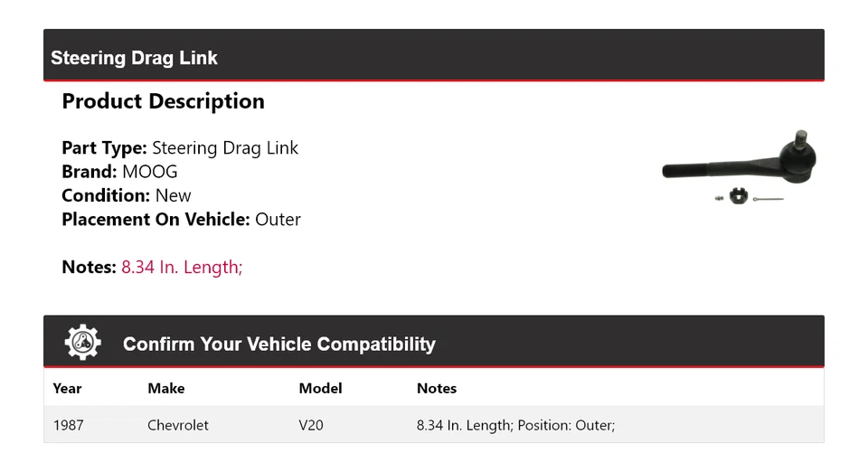Select the Part Type line
Viewport: 868px width, 472px height.
coord(180,148)
